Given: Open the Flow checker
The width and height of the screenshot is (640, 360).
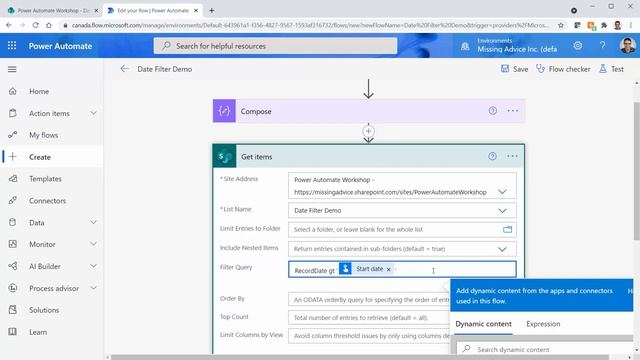Looking at the screenshot, I should tap(563, 69).
